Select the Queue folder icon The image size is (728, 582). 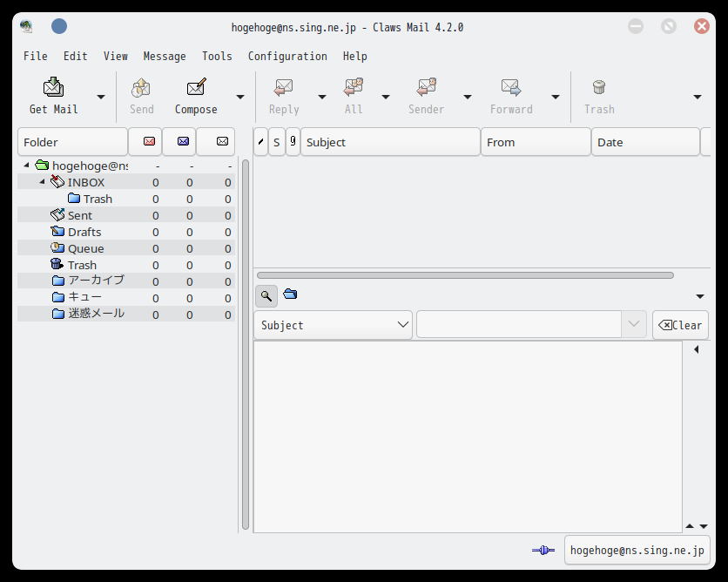coord(57,248)
